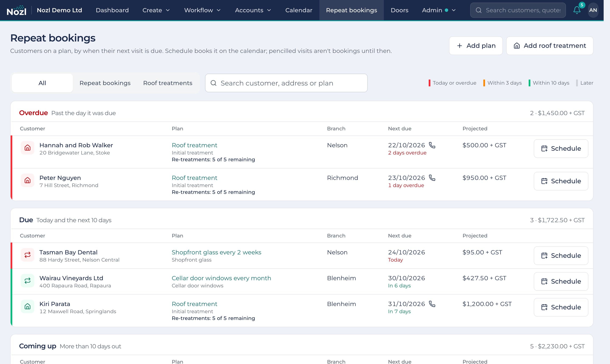The height and width of the screenshot is (364, 610).
Task: Open the AN user avatar menu
Action: click(593, 10)
